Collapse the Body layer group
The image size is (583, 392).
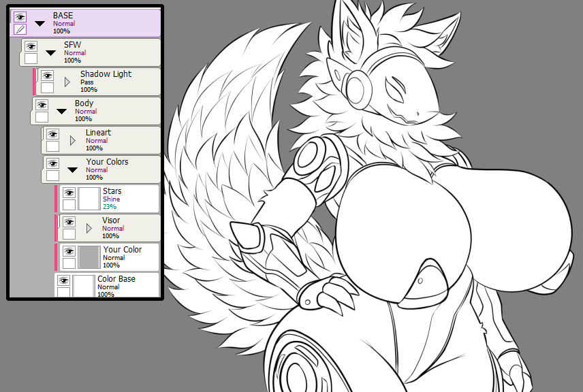[x=61, y=112]
